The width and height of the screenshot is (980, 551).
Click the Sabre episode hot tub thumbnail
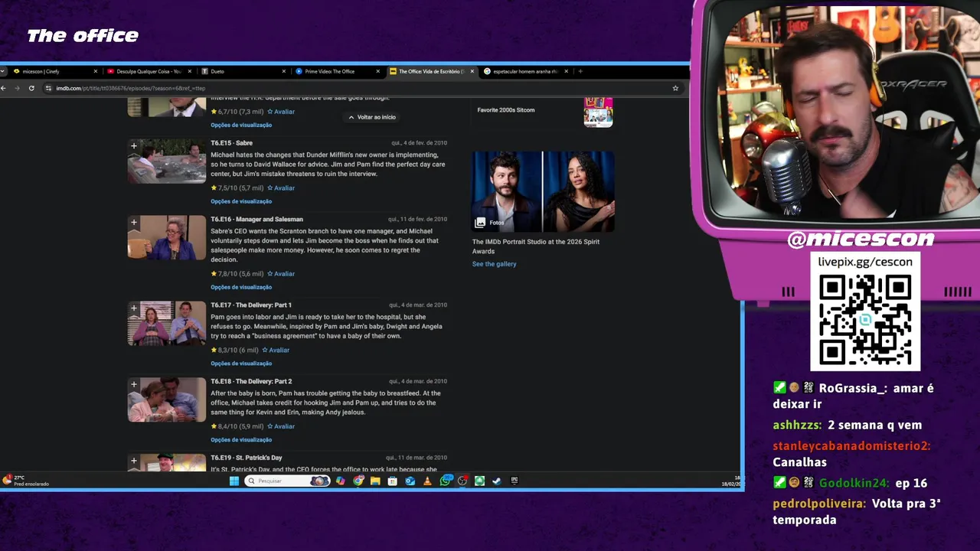point(167,161)
